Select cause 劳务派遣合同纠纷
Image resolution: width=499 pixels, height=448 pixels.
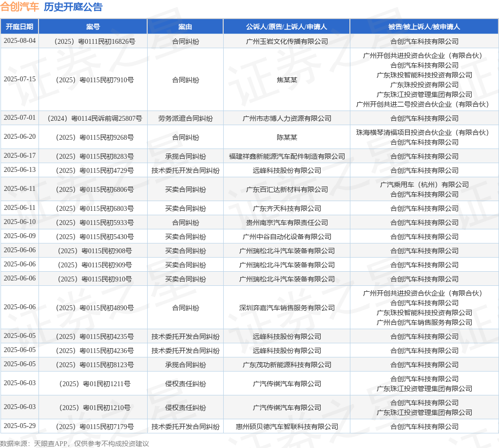(185, 118)
